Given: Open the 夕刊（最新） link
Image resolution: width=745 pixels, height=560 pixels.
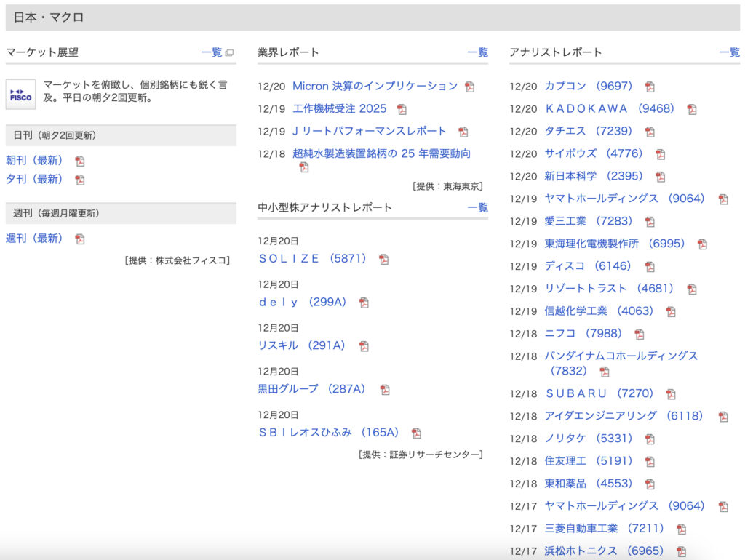Looking at the screenshot, I should coord(34,179).
